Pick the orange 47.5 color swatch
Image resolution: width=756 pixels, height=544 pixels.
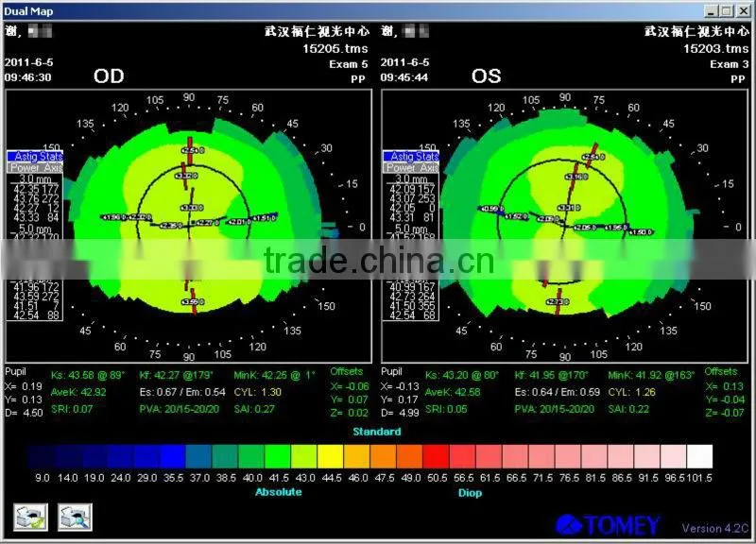(384, 456)
